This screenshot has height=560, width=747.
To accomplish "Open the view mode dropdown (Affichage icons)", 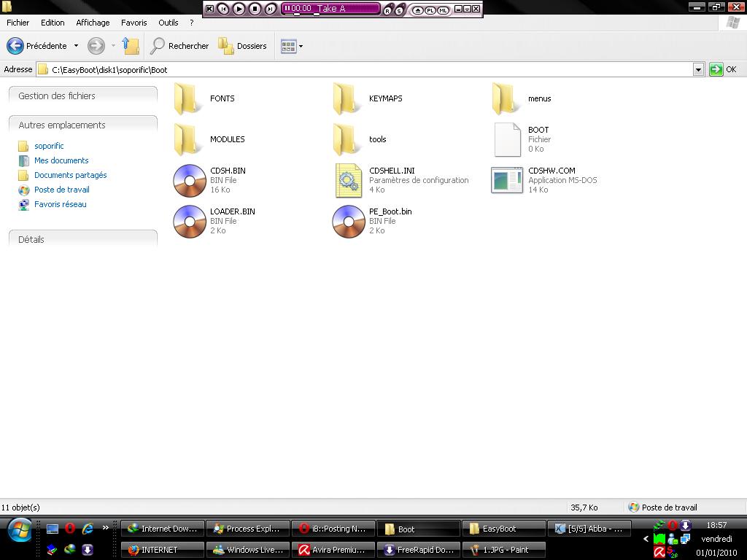I will click(292, 46).
